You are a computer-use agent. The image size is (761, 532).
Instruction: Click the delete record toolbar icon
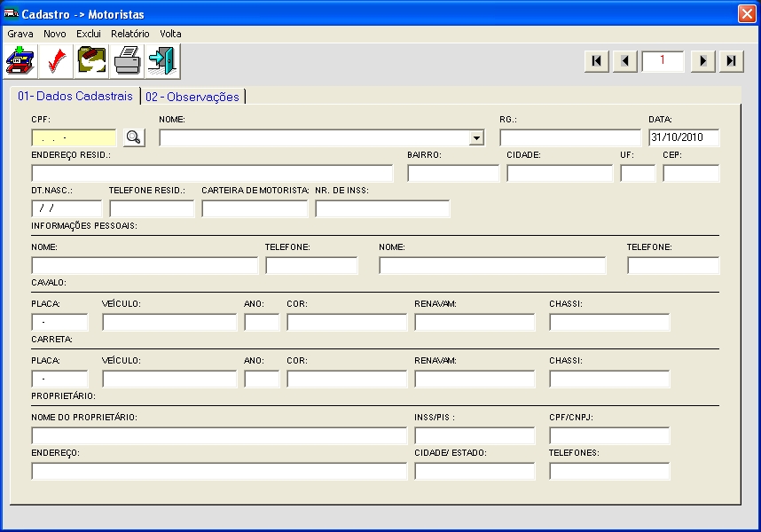click(91, 61)
